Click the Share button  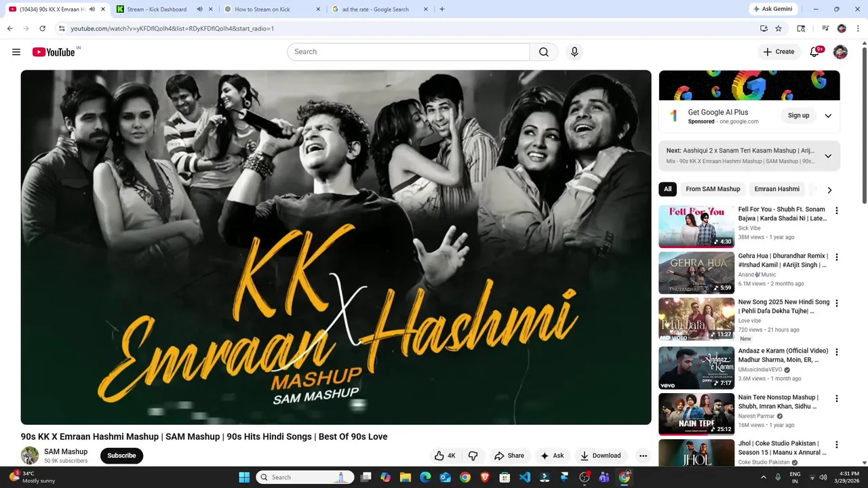point(509,455)
